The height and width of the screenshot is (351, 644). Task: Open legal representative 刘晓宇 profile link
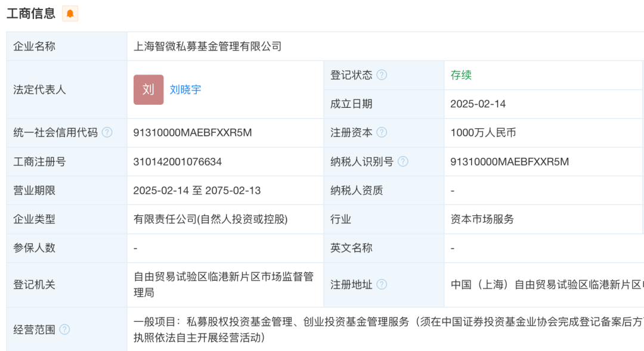point(185,89)
